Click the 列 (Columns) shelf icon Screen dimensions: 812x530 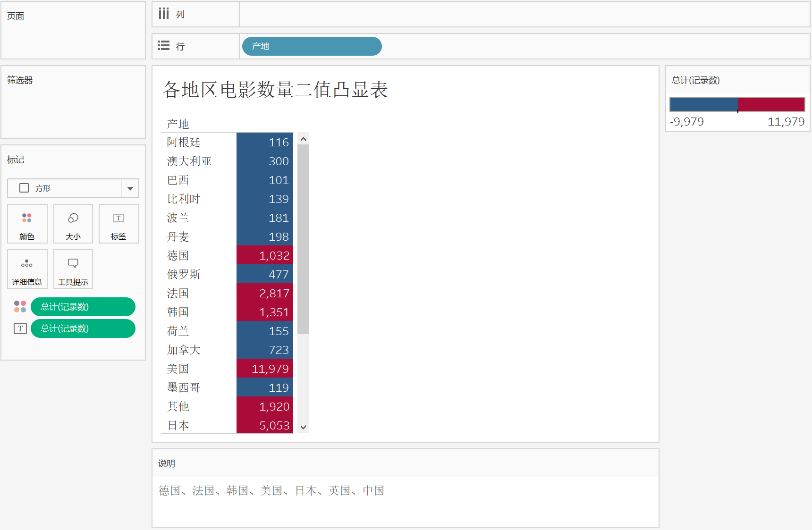[163, 13]
